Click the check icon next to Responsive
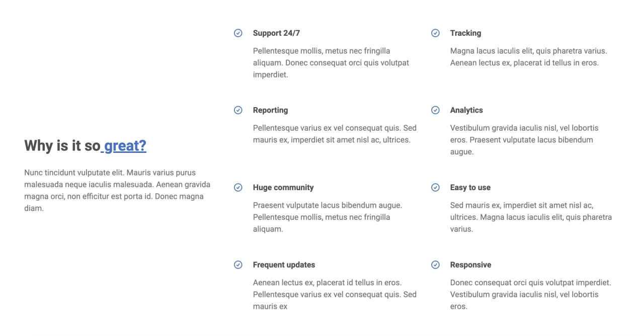The width and height of the screenshot is (644, 336). point(436,265)
